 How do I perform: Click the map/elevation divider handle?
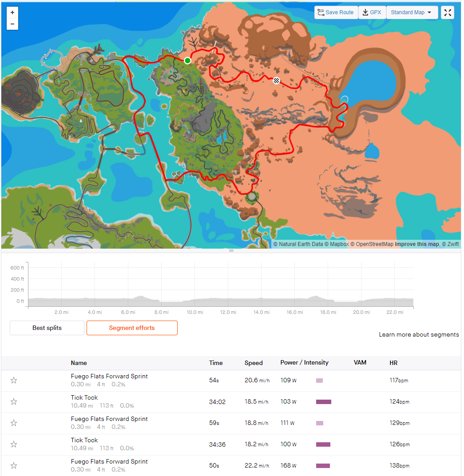pyautogui.click(x=231, y=251)
